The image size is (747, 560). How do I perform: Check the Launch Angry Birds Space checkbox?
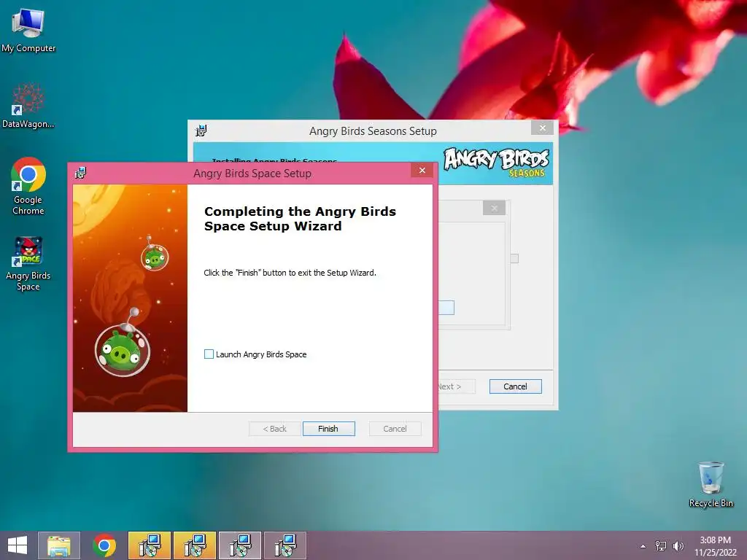click(x=209, y=354)
